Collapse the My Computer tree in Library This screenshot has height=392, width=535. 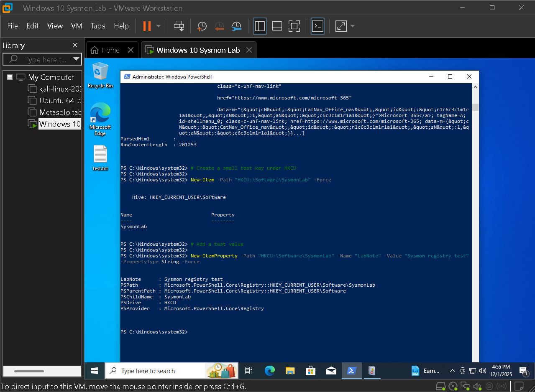click(x=9, y=77)
